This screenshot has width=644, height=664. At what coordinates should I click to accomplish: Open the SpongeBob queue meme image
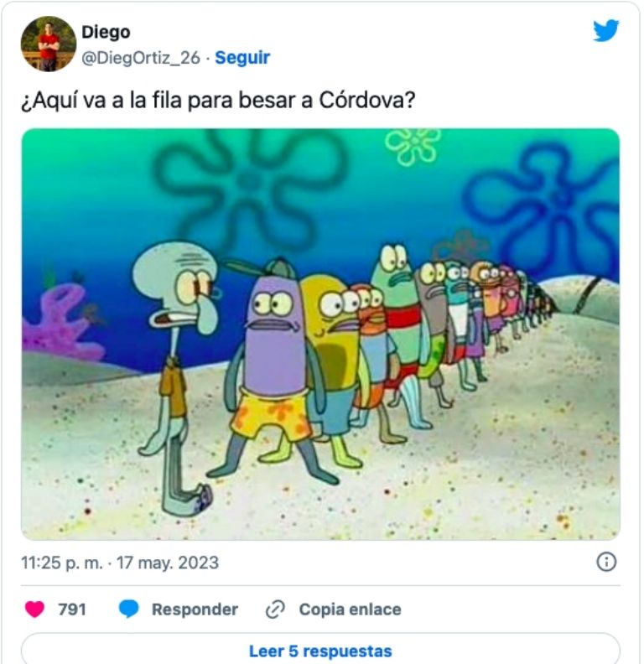coord(320,335)
